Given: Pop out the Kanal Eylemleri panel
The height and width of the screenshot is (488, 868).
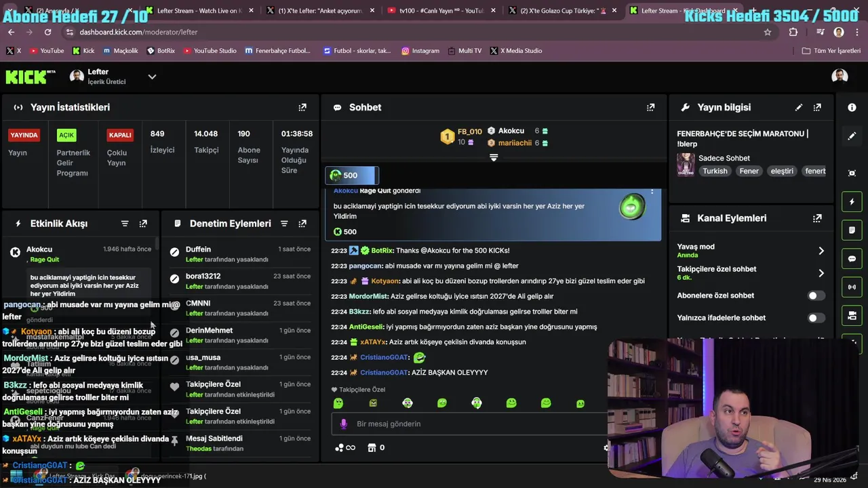Looking at the screenshot, I should coord(817,218).
